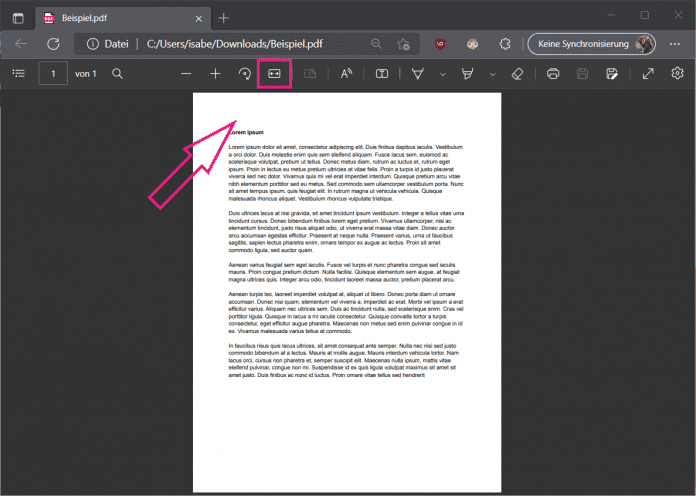Rotate the PDF page
The height and width of the screenshot is (496, 696).
tap(245, 74)
